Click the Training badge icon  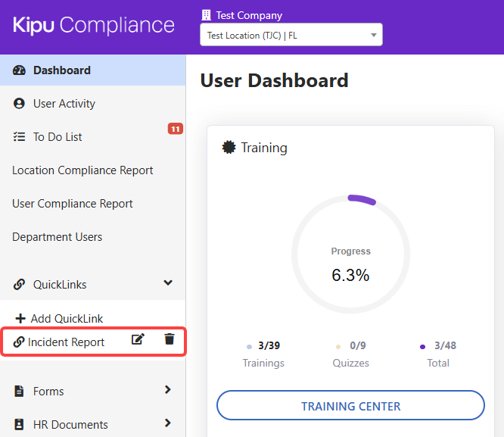pos(229,148)
